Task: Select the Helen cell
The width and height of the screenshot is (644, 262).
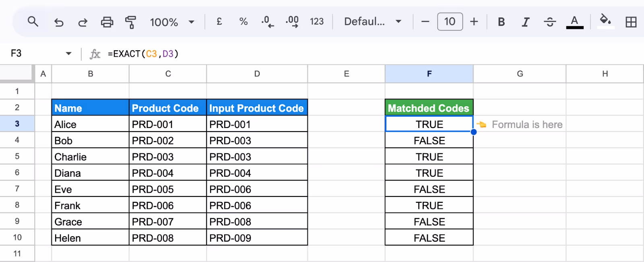Action: point(91,237)
